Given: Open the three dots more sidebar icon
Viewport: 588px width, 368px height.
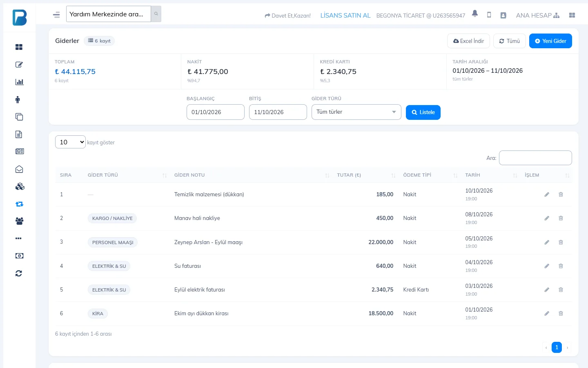Looking at the screenshot, I should (x=18, y=238).
